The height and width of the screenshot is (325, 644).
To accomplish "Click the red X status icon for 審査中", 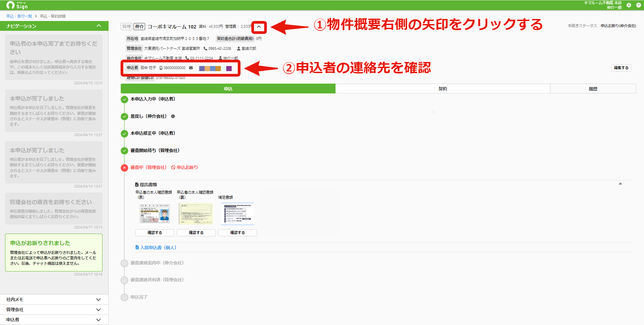I will (x=124, y=168).
